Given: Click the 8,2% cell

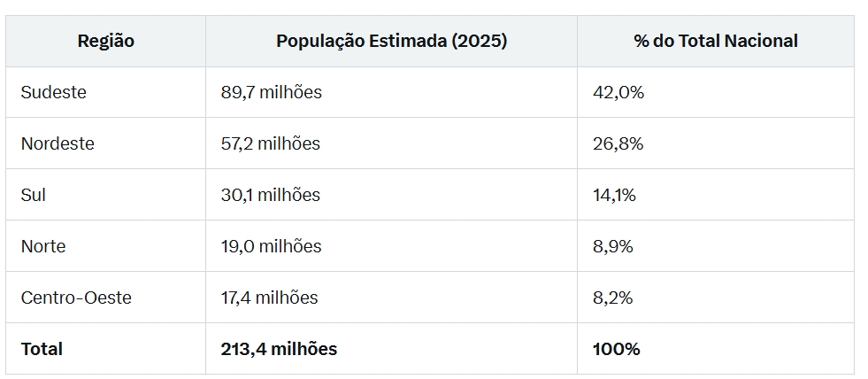Looking at the screenshot, I should tap(613, 298).
